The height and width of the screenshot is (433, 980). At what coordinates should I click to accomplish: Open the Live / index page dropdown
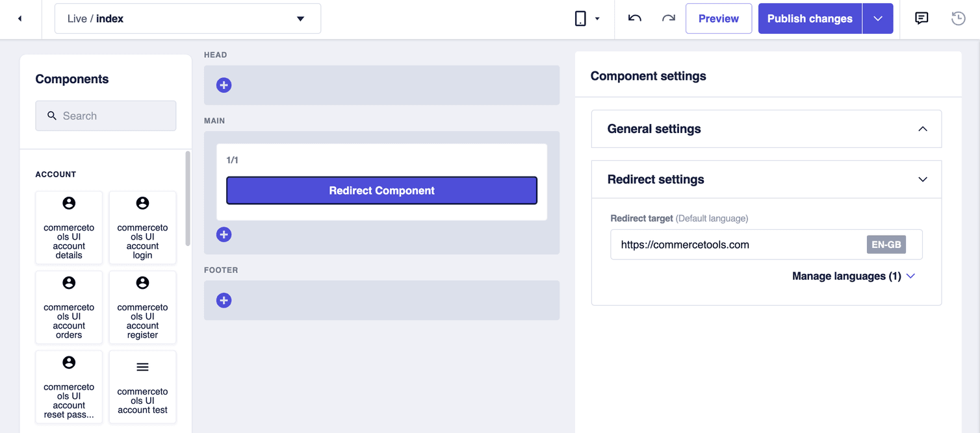pyautogui.click(x=187, y=18)
